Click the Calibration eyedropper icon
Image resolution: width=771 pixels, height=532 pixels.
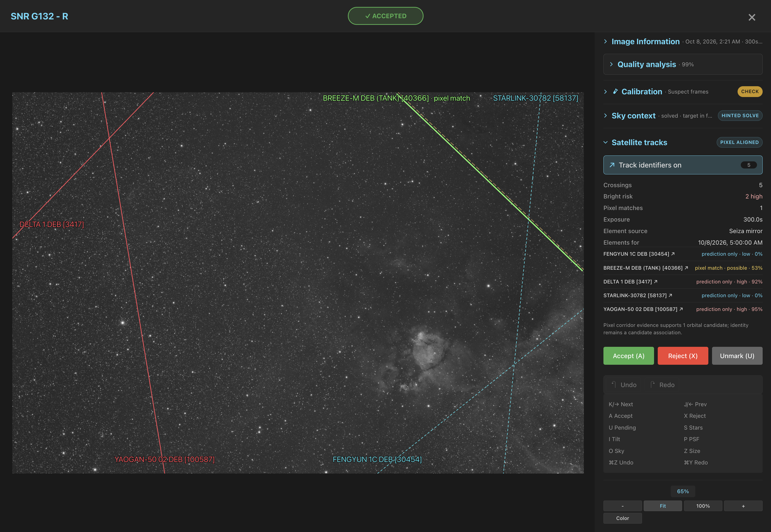[x=616, y=91]
